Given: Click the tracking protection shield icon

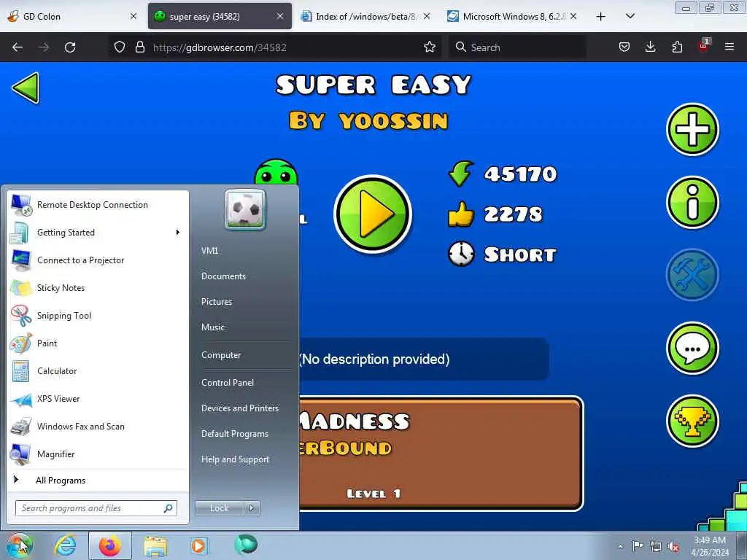Looking at the screenshot, I should click(120, 47).
